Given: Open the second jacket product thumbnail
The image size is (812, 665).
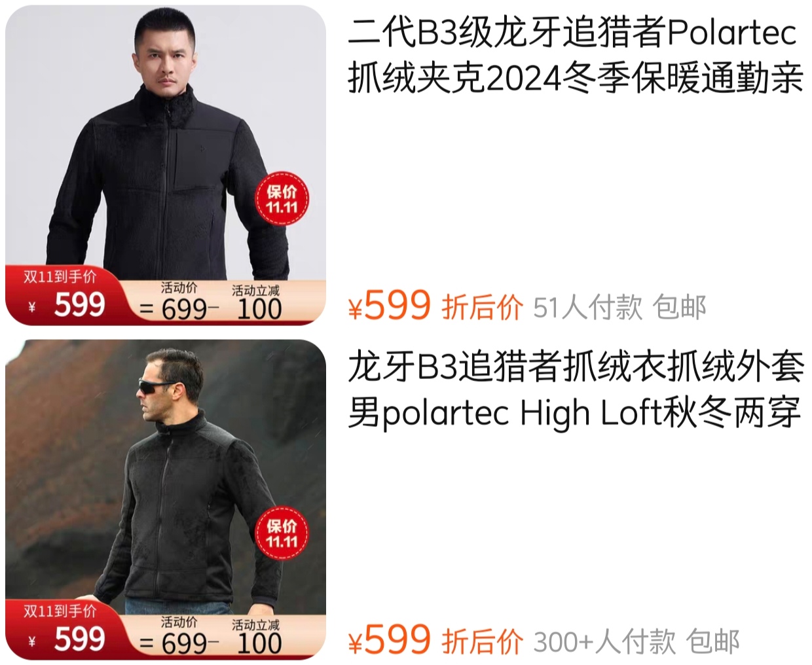Looking at the screenshot, I should (166, 499).
